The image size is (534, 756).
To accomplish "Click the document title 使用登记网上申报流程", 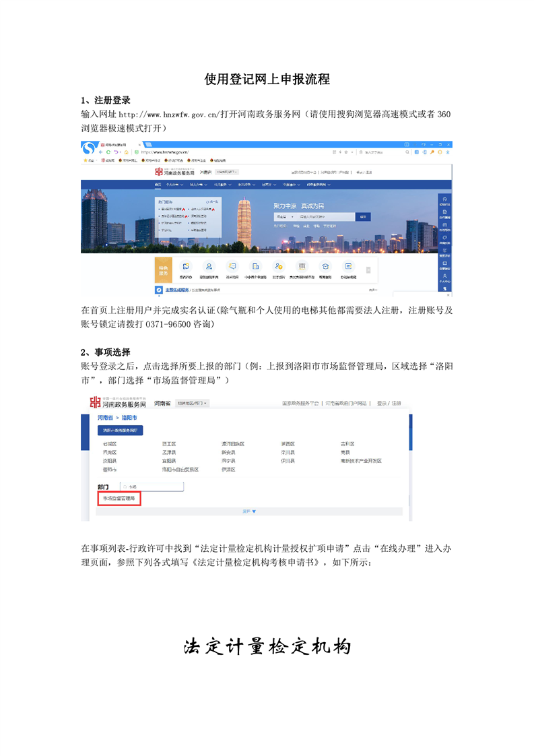I will 267,80.
